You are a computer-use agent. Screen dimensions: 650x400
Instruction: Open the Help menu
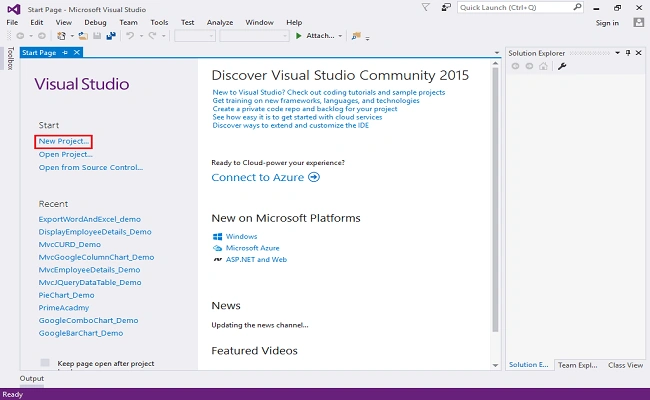pos(294,22)
